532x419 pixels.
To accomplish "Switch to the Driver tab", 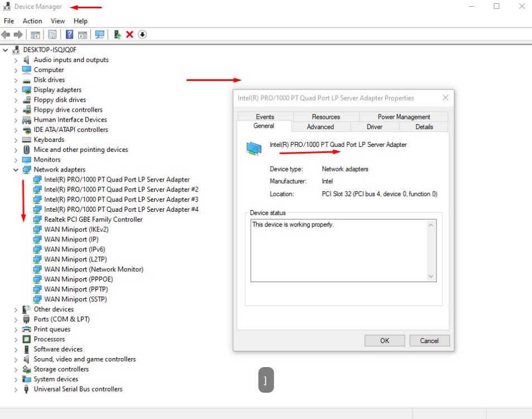I will 375,127.
